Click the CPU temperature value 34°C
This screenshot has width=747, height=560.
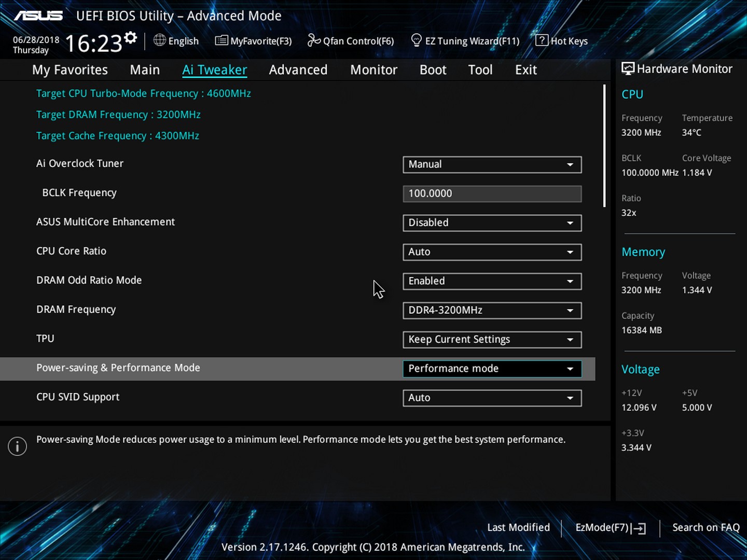click(x=691, y=133)
